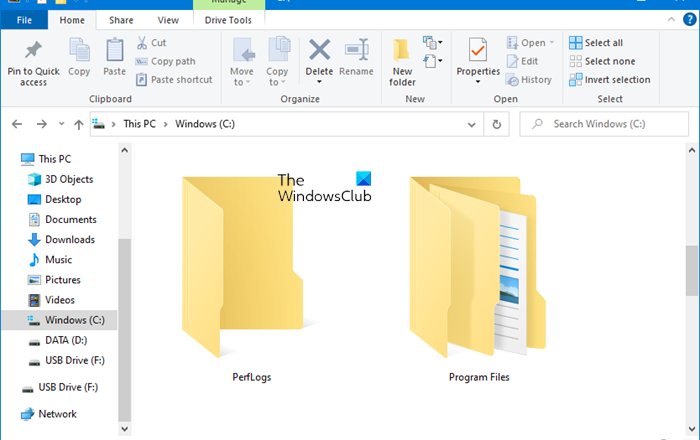Select the PerfLogs folder

[x=251, y=279]
